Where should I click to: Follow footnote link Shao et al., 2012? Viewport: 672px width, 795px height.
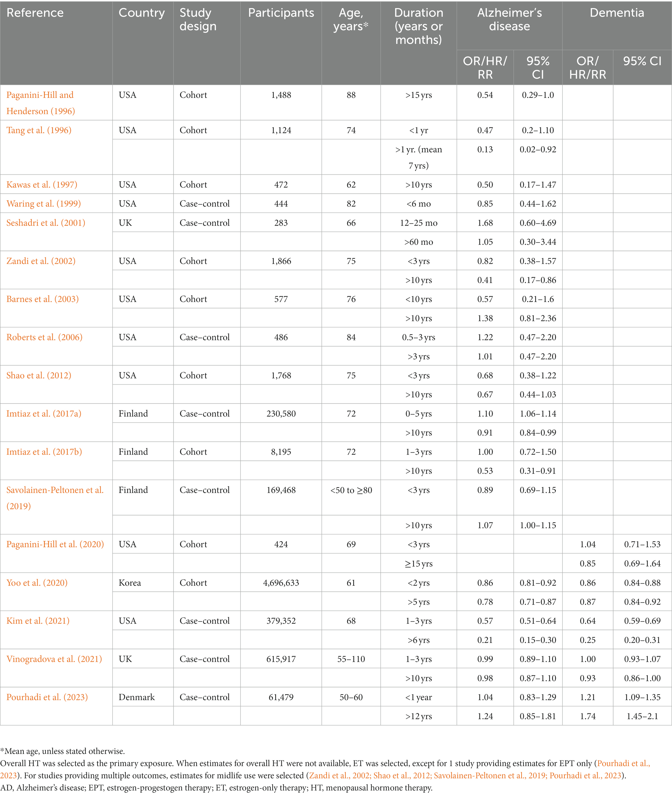coord(402,775)
